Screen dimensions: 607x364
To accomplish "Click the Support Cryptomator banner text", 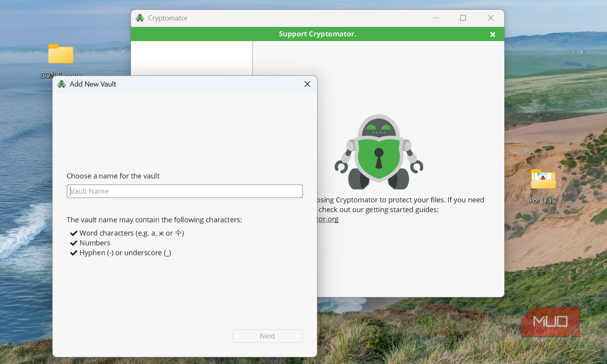I will pyautogui.click(x=317, y=34).
